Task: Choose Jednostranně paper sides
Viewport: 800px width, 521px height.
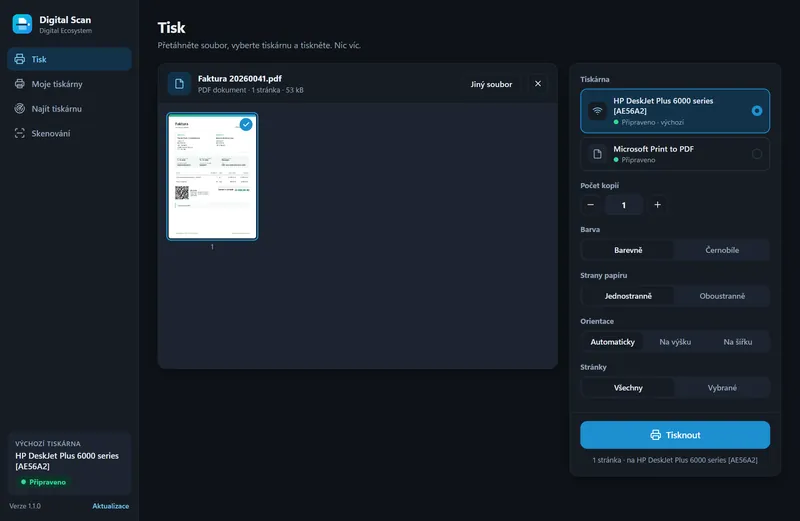Action: tap(628, 296)
